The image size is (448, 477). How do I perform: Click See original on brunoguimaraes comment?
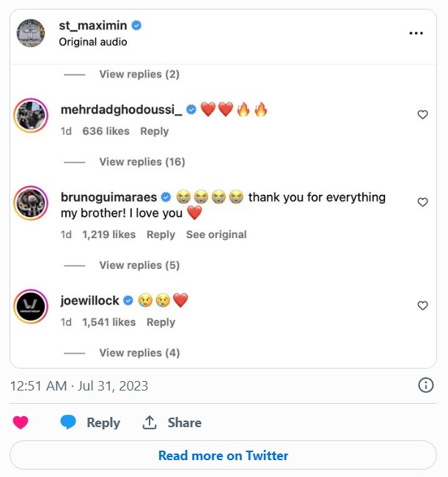(x=216, y=234)
